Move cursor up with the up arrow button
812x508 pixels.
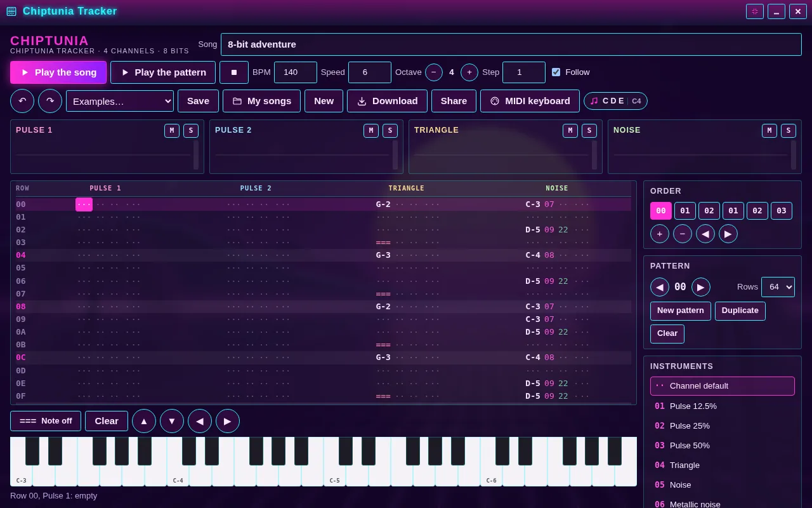click(144, 421)
